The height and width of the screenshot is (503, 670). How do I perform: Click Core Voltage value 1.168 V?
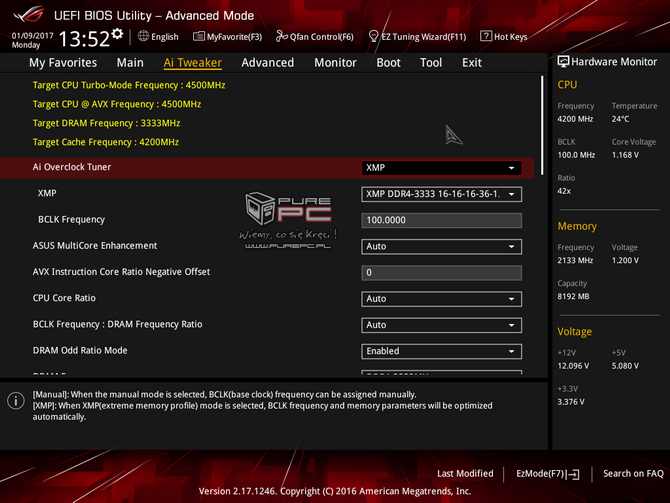[x=625, y=155]
